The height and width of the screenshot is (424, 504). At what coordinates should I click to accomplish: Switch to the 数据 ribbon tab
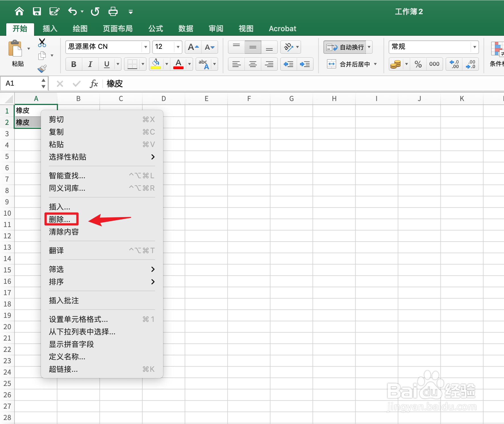tap(186, 28)
